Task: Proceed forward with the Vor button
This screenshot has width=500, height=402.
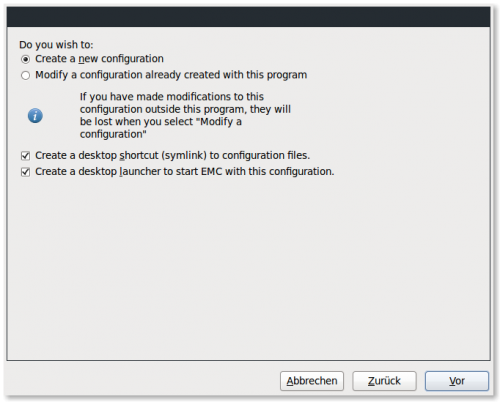Action: tap(457, 381)
